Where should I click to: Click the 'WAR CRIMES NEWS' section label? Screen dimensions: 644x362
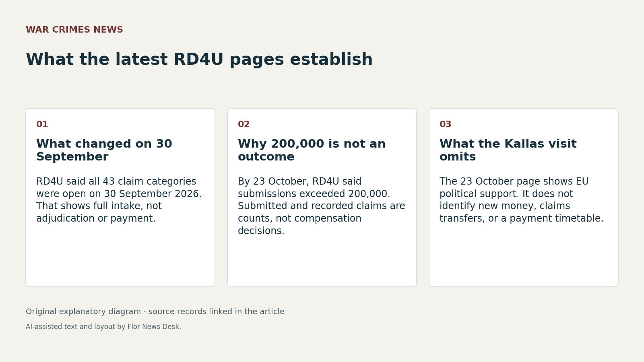coord(74,30)
